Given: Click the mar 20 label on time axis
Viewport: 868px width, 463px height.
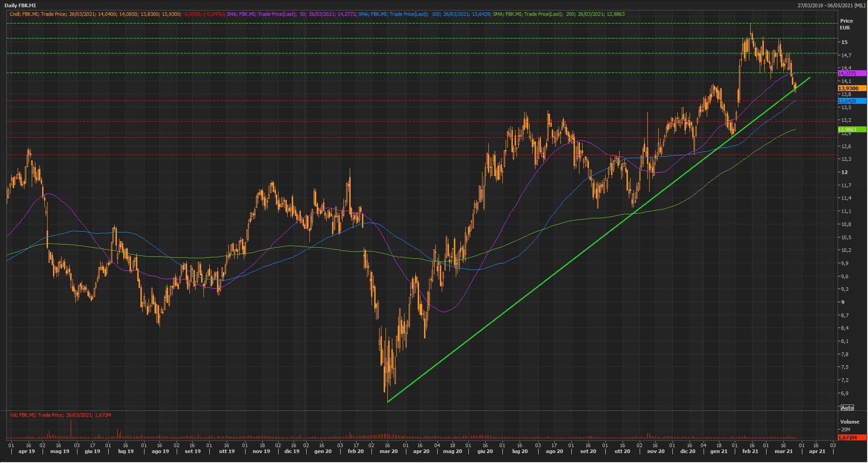Looking at the screenshot, I should (x=388, y=451).
